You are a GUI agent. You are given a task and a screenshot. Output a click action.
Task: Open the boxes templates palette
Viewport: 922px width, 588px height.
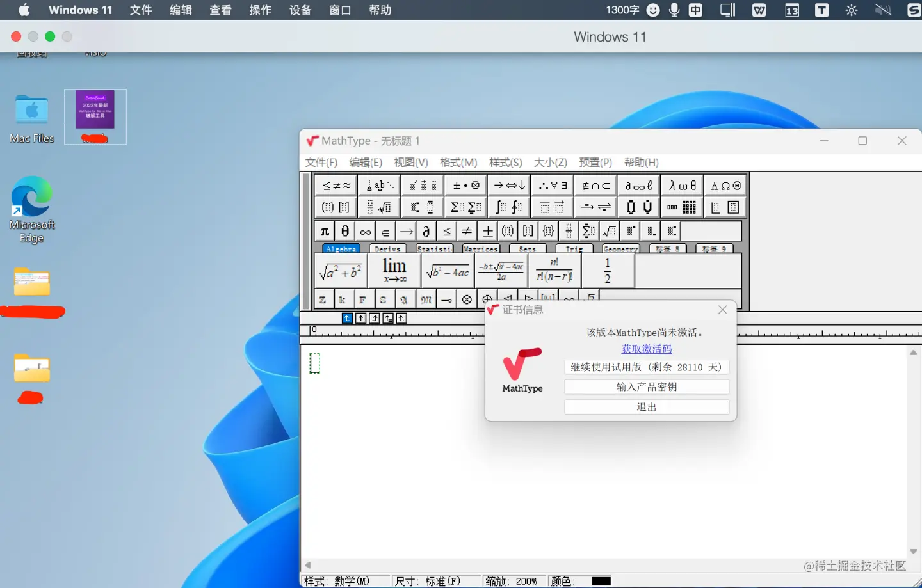[x=725, y=207]
